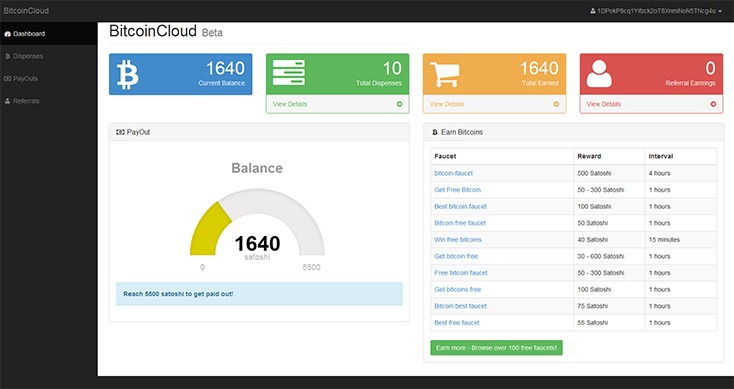Open the Bitcoin free faucet link
The width and height of the screenshot is (734, 389).
460,223
